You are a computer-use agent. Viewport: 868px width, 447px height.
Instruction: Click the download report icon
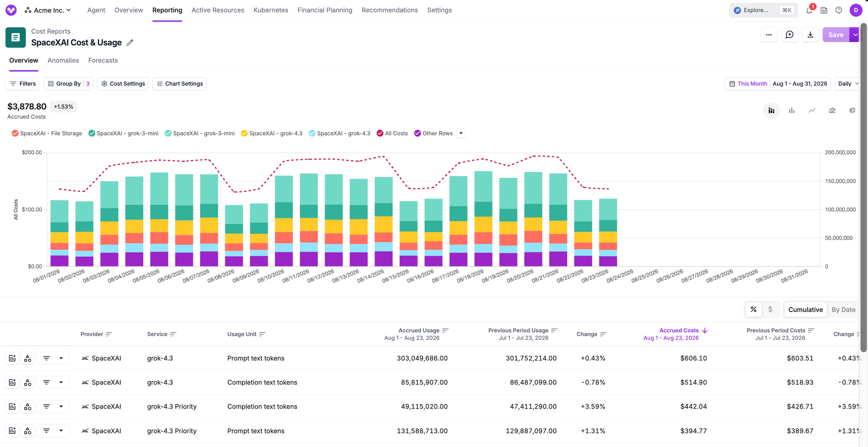[810, 35]
